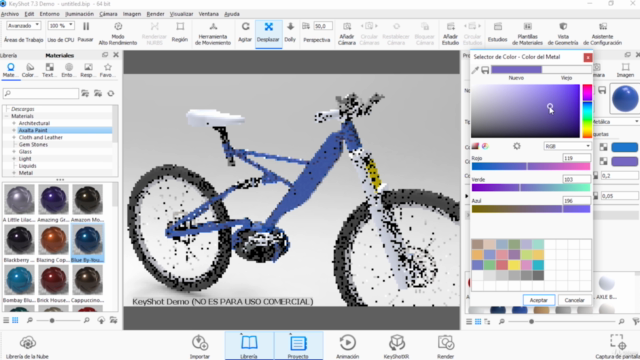
Task: Expand Light materials folder
Action: coord(14,159)
